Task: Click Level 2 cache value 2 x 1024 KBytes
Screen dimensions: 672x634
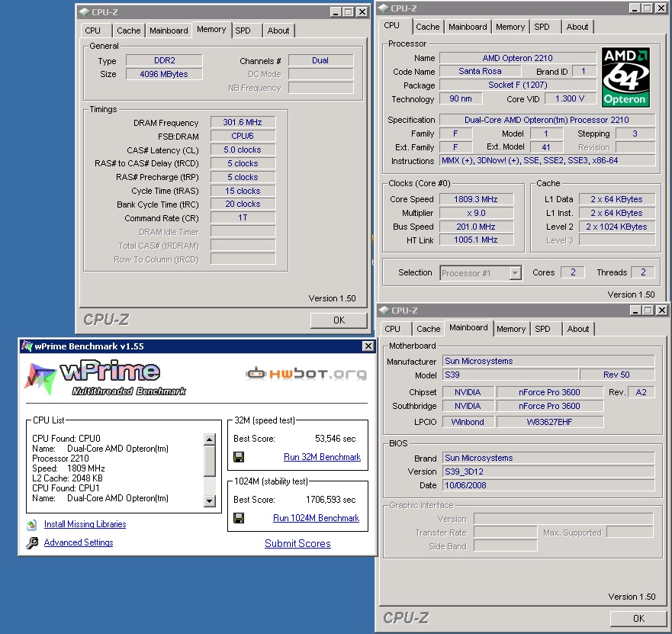Action: tap(617, 227)
